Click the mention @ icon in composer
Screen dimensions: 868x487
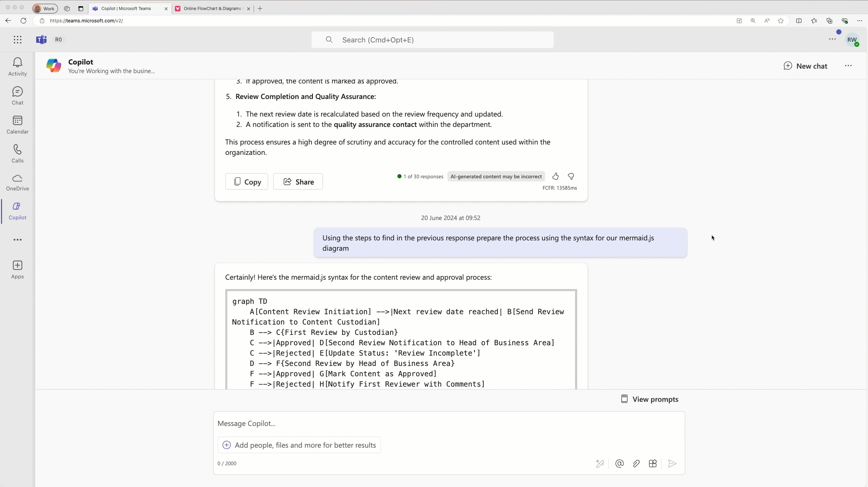pos(619,464)
